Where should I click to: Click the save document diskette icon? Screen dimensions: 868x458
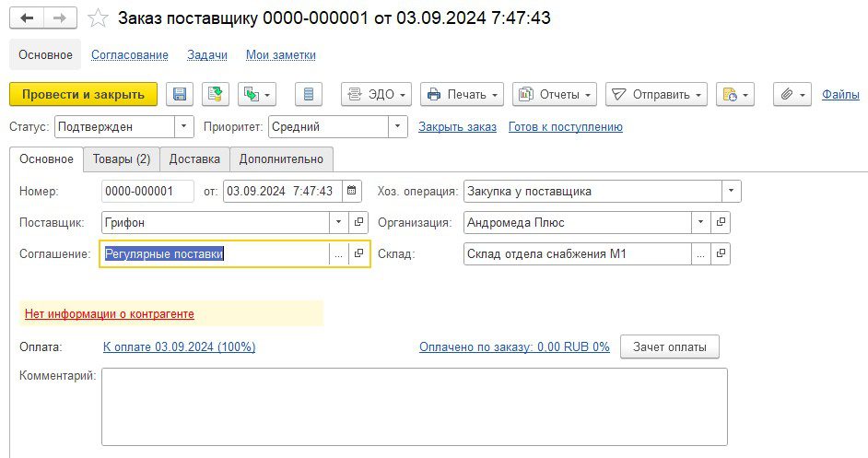pyautogui.click(x=180, y=94)
